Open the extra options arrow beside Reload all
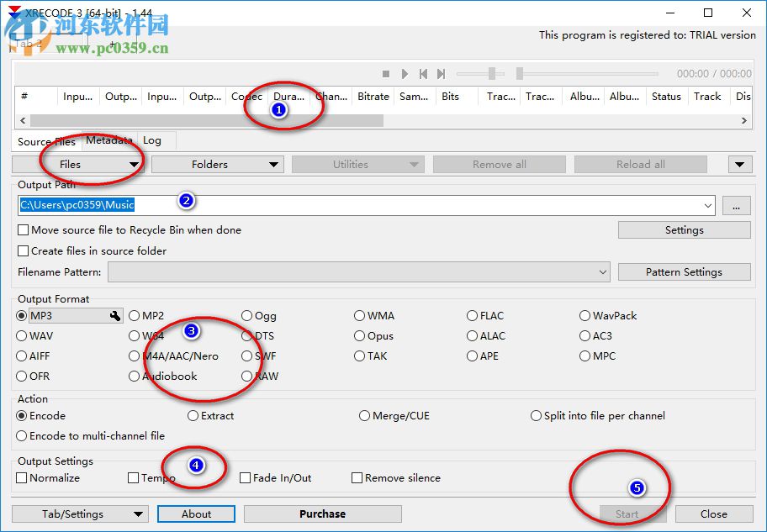767x532 pixels. pos(739,164)
